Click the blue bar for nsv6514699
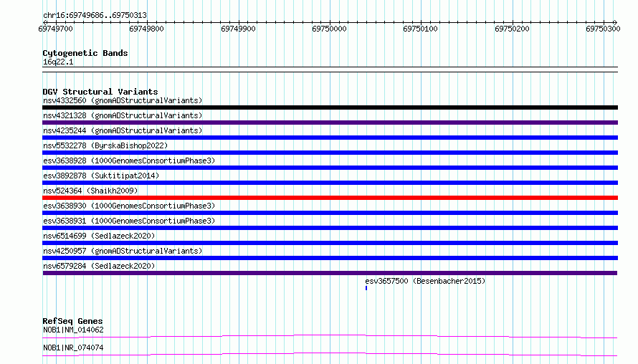Image resolution: width=638 pixels, height=364 pixels. pos(330,243)
